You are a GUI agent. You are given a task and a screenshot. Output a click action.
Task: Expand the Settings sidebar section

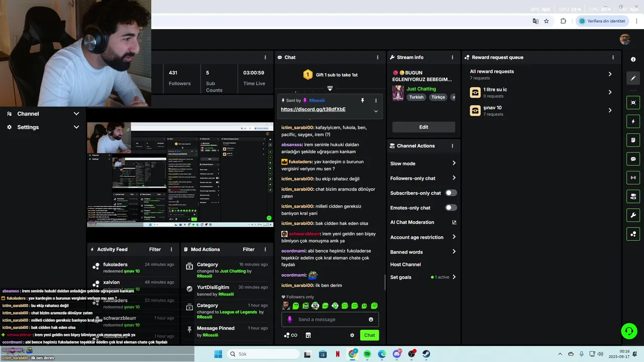point(43,127)
